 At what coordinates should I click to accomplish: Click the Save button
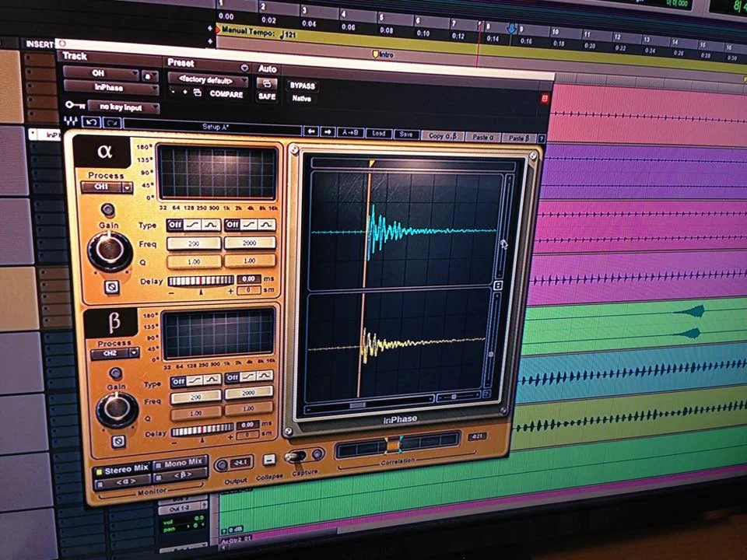(x=406, y=135)
